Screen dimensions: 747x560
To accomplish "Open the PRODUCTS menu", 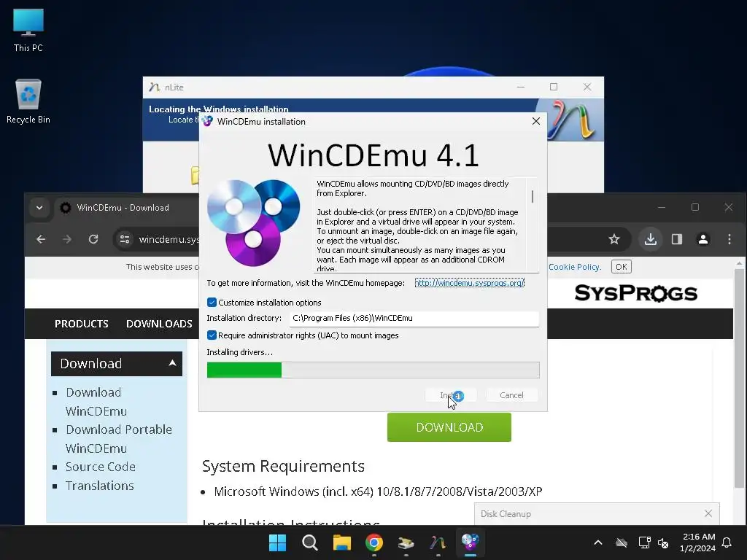I will (x=82, y=324).
